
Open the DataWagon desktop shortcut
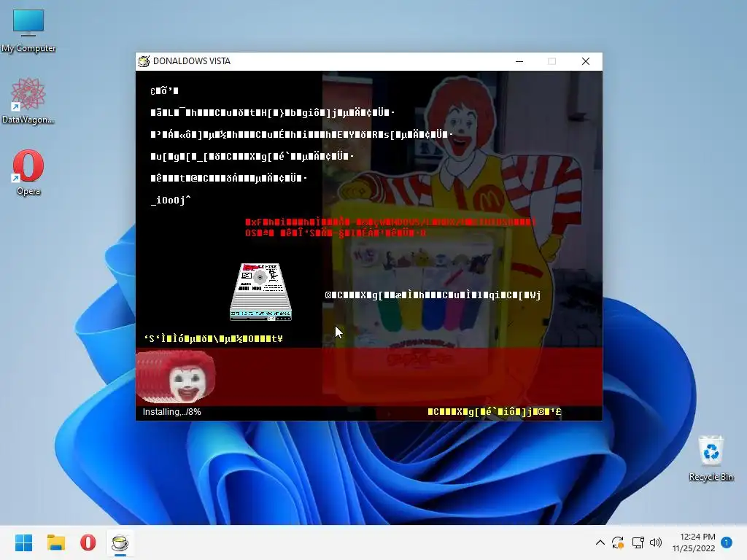pyautogui.click(x=28, y=101)
